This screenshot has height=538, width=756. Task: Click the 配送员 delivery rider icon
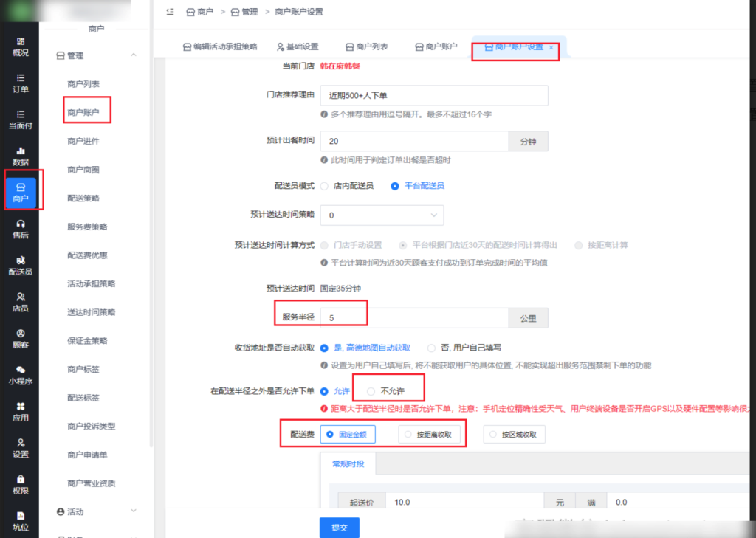21,260
